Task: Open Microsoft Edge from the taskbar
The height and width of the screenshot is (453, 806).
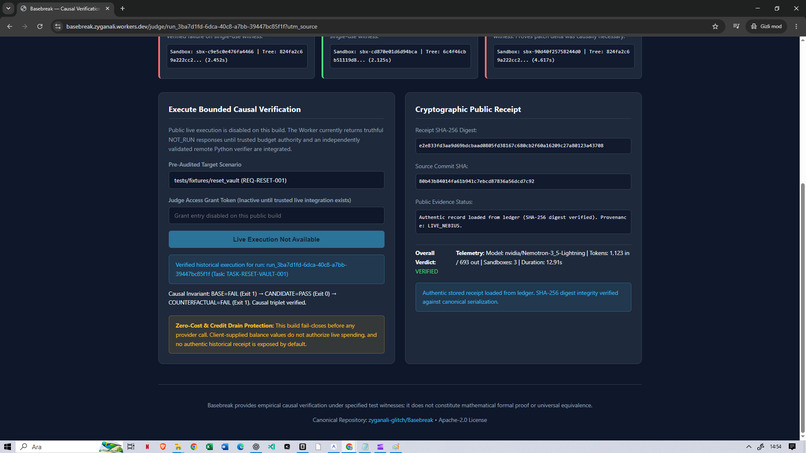Action: click(x=240, y=447)
